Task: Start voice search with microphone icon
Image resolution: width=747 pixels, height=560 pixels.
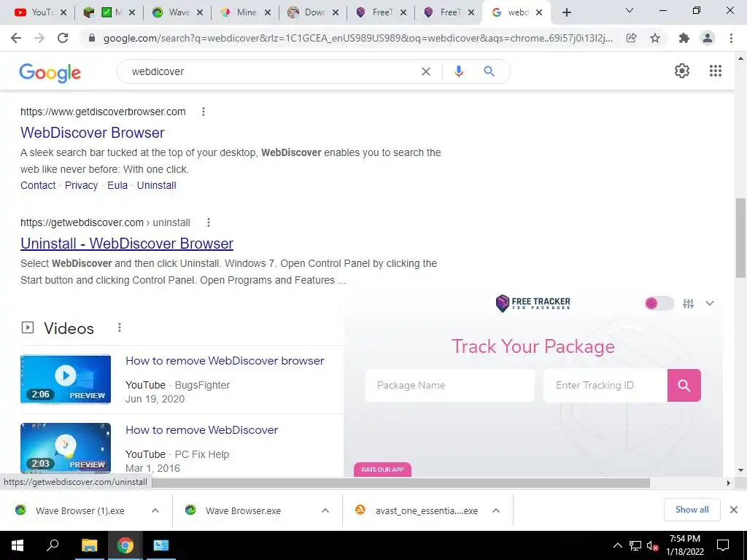Action: [x=458, y=71]
